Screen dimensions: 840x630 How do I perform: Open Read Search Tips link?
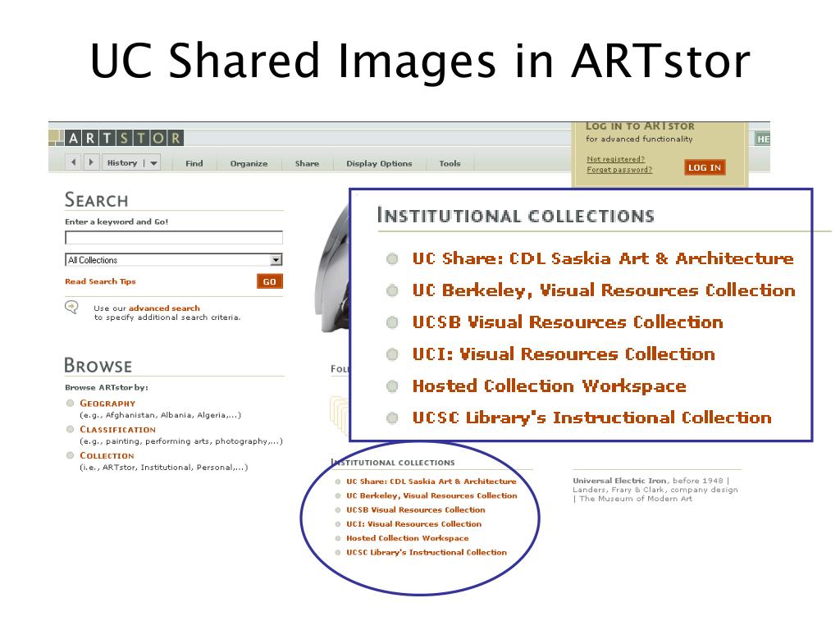click(100, 281)
